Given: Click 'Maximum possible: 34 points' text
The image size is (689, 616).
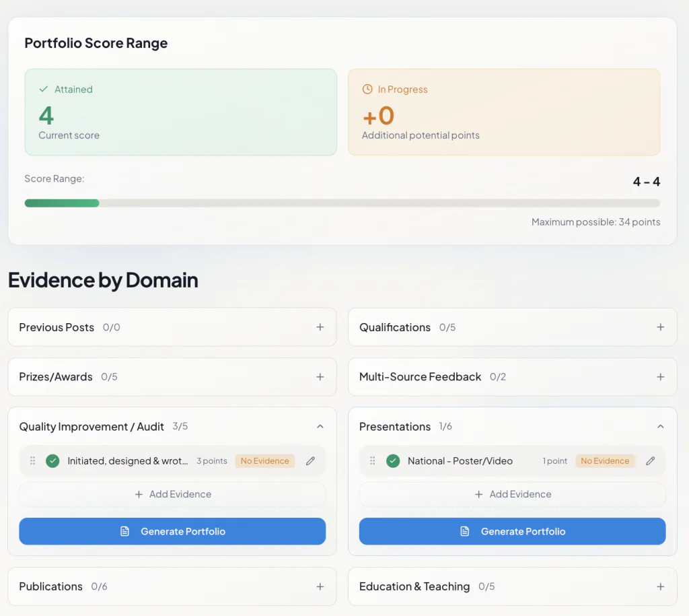Looking at the screenshot, I should (x=596, y=222).
